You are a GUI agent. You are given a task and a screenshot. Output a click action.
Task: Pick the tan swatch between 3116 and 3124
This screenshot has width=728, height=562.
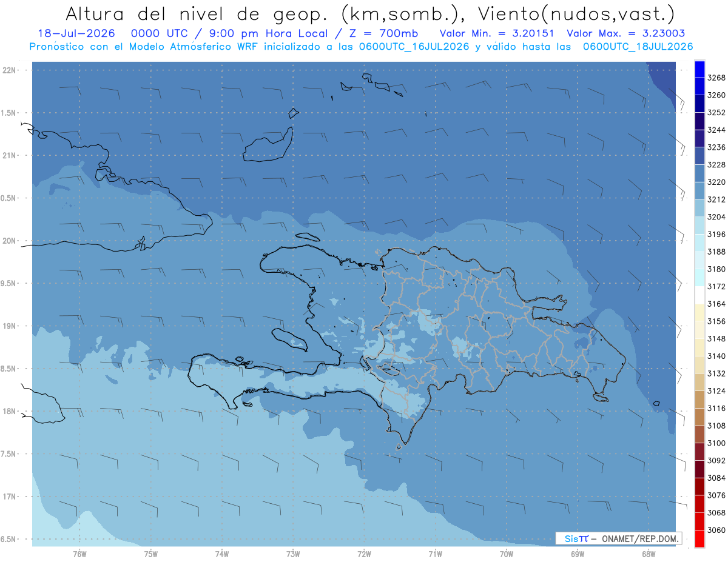pos(699,400)
